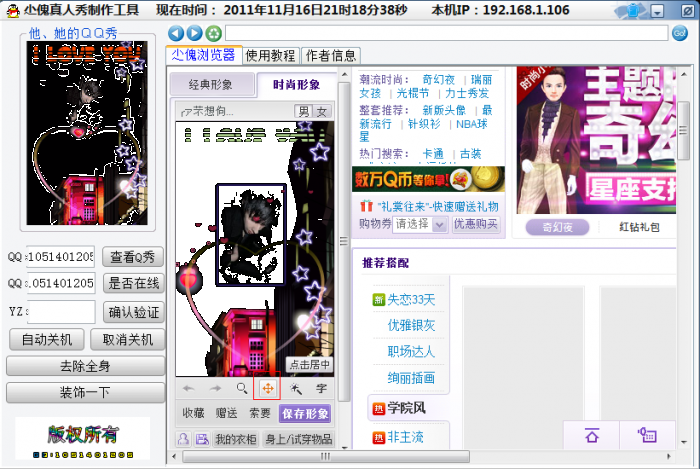
Task: Click the Go button beside address bar
Action: coord(679,33)
